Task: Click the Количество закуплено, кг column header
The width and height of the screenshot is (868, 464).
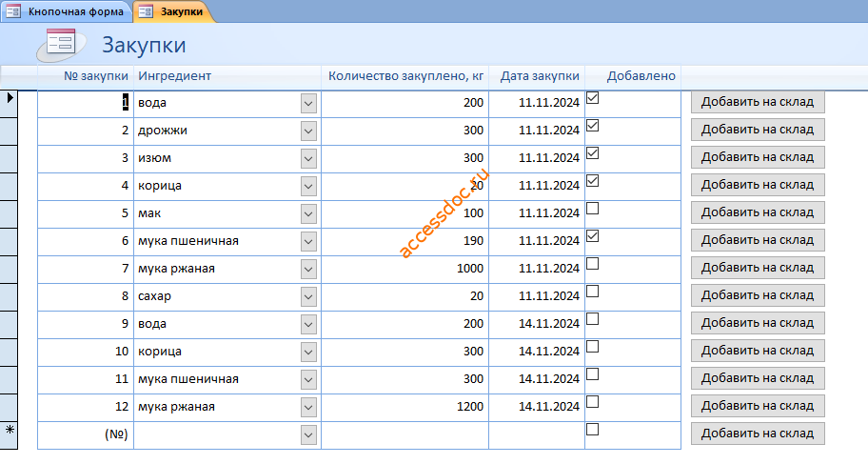Action: click(405, 76)
